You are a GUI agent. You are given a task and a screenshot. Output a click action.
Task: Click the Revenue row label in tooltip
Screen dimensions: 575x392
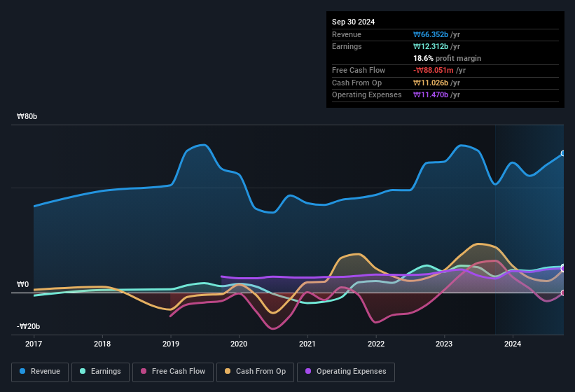tap(347, 34)
